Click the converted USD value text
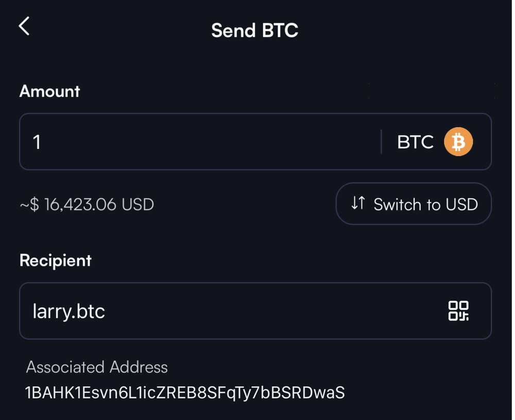Image resolution: width=515 pixels, height=420 pixels. [x=86, y=204]
